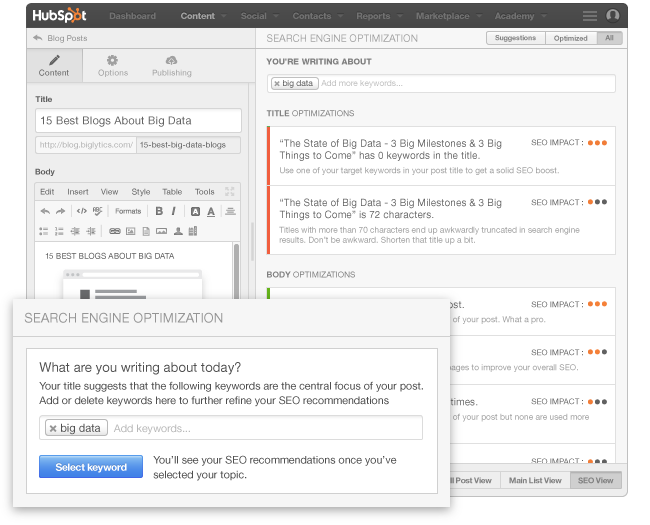650x525 pixels.
Task: Click the blog preview thumbnail in body
Action: click(x=133, y=284)
